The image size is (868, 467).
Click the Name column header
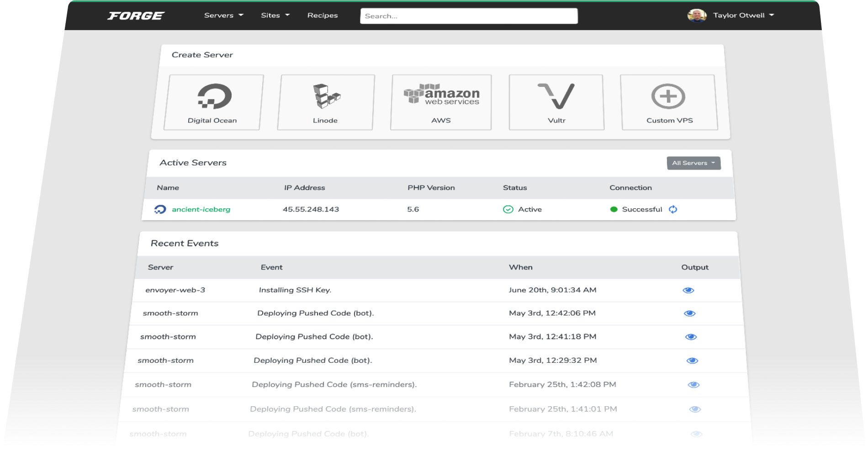point(168,188)
